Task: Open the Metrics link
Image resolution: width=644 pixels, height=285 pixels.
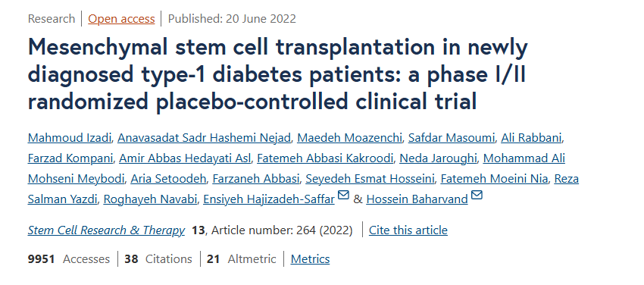Action: 310,259
